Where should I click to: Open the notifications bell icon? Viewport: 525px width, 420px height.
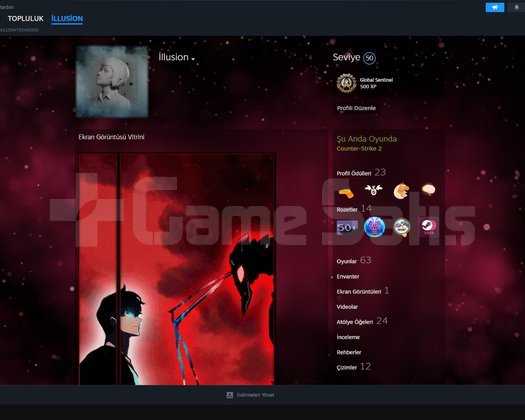coord(517,7)
